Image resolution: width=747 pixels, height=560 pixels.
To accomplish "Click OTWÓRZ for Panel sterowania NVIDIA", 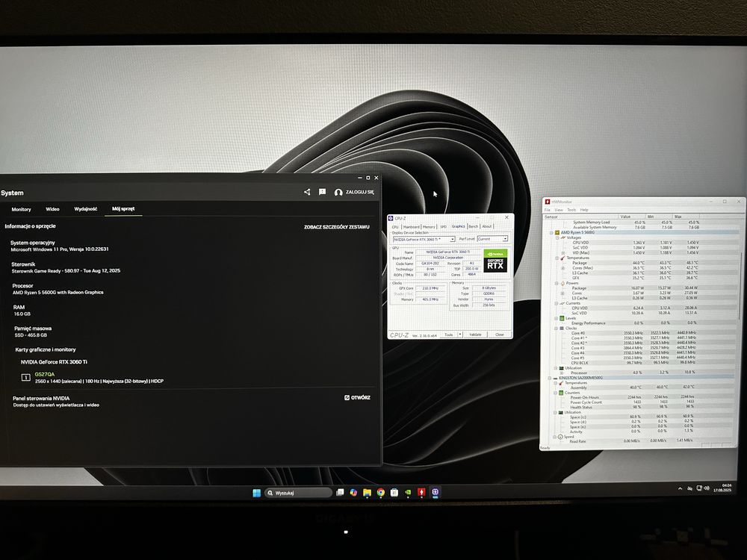I will pos(357,398).
